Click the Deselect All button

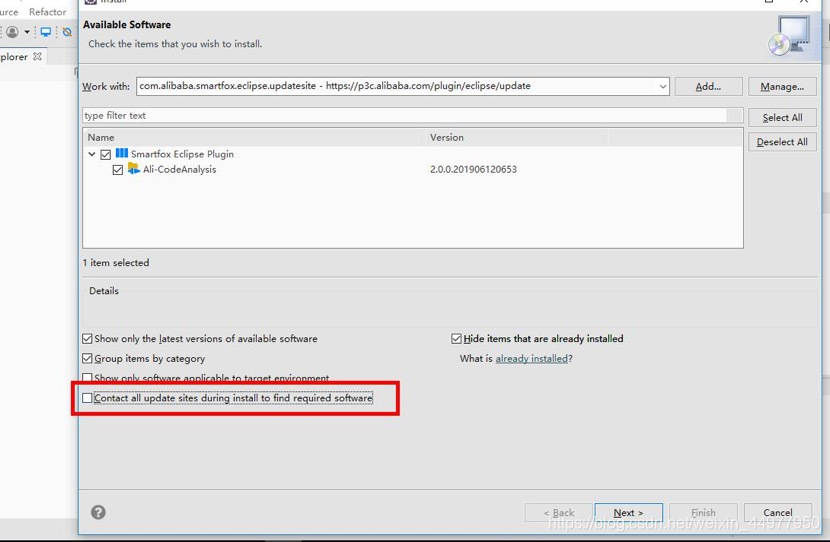(x=782, y=142)
